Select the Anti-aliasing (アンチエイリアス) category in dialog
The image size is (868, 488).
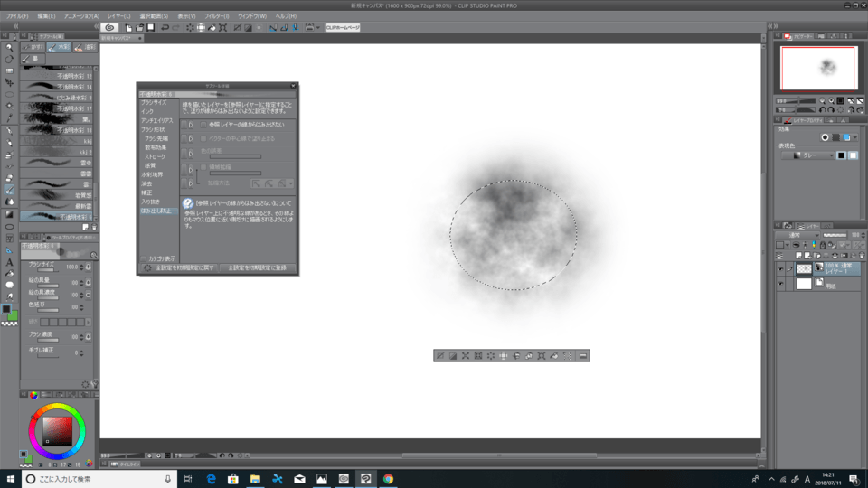[x=156, y=120]
